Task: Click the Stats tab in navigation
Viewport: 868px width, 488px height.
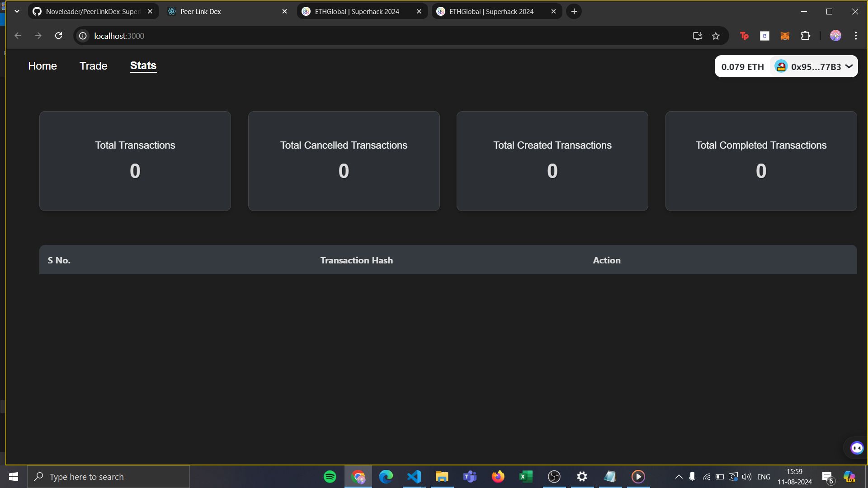Action: 144,66
